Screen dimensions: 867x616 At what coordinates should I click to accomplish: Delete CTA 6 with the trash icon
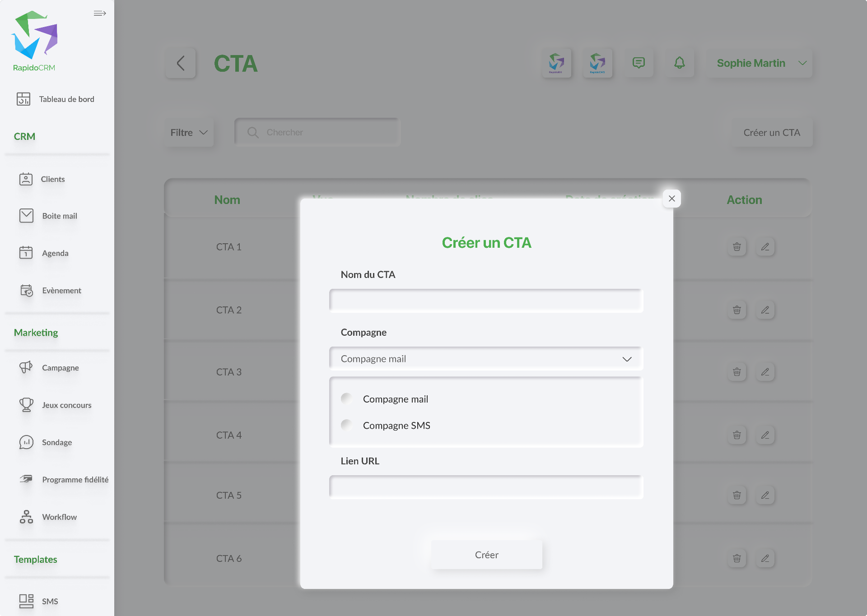click(737, 558)
